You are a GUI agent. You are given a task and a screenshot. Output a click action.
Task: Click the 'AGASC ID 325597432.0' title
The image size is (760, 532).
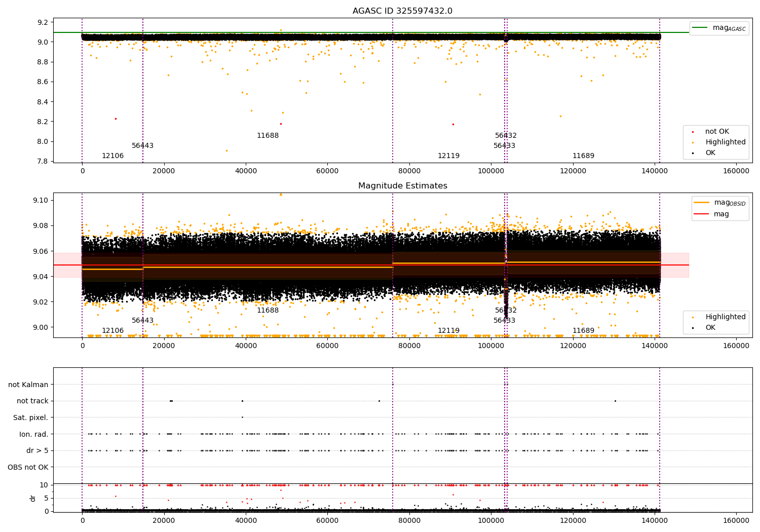[403, 11]
